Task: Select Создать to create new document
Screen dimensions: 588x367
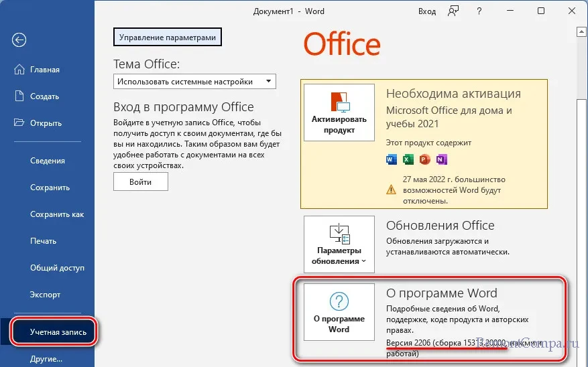Action: [x=44, y=96]
